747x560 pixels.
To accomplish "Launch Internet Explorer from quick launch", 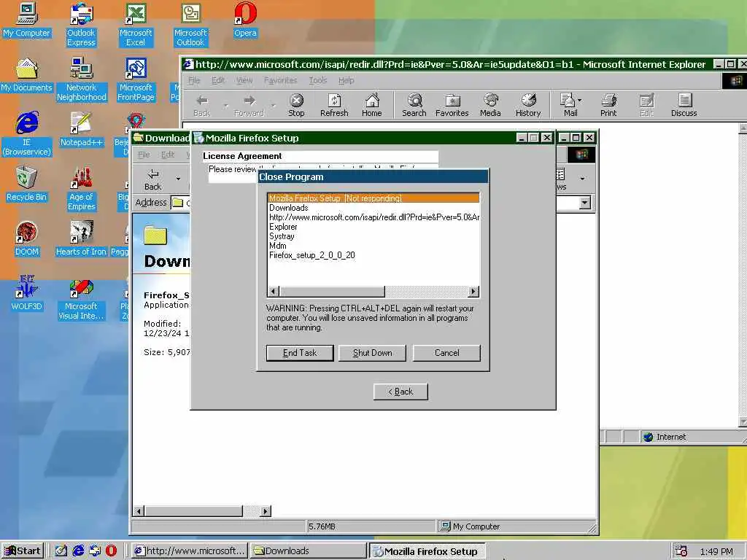I will click(x=78, y=551).
